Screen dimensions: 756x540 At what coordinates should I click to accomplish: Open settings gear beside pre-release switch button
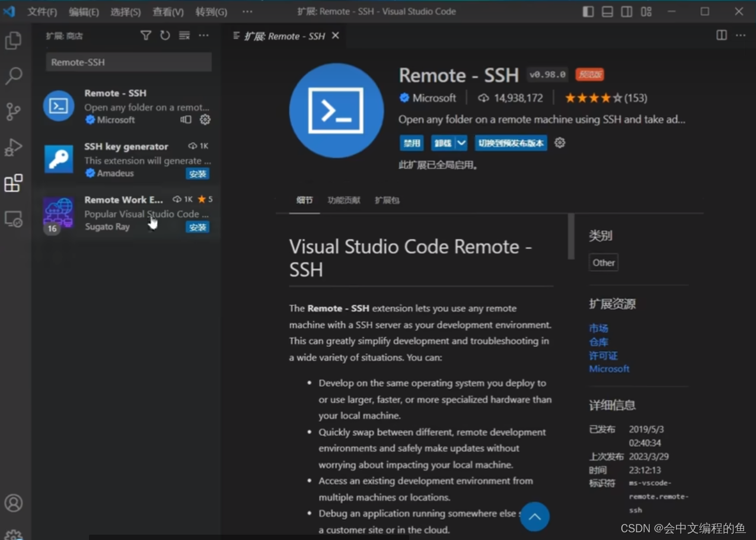click(560, 143)
